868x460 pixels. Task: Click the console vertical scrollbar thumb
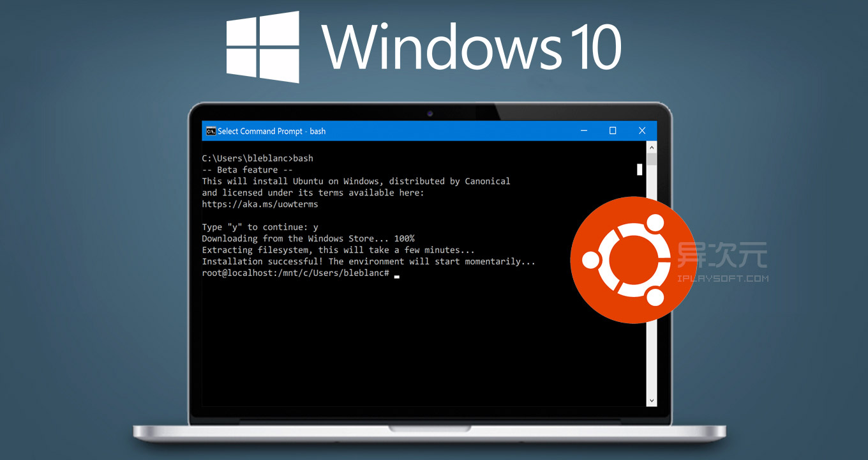tap(652, 159)
